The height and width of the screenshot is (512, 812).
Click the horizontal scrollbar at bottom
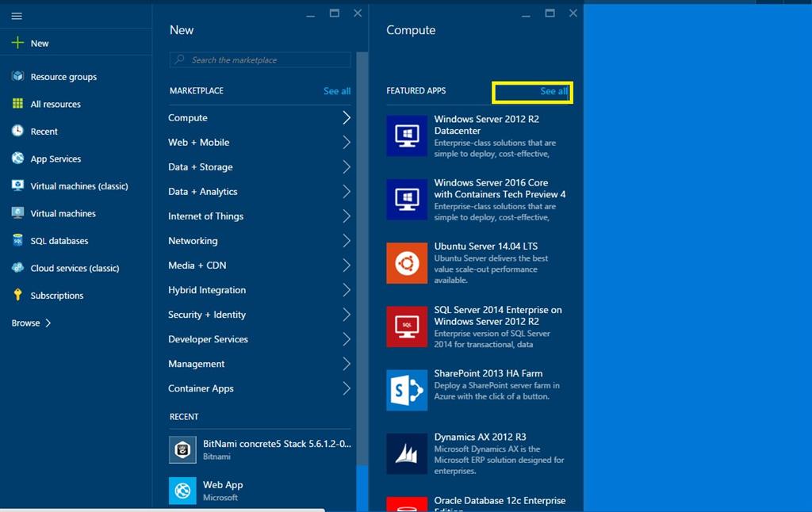pyautogui.click(x=162, y=510)
